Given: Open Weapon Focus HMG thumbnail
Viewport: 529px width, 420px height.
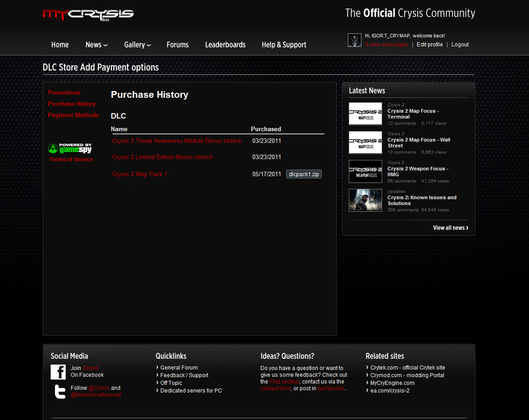Looking at the screenshot, I should click(365, 171).
